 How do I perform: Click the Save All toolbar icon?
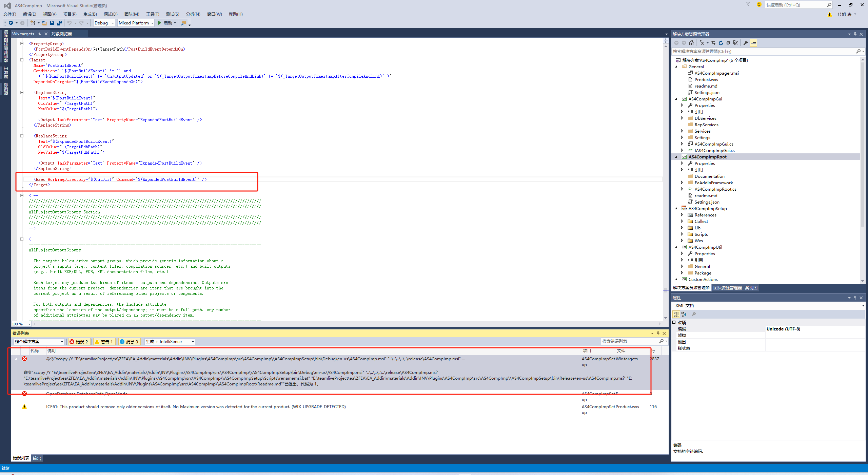point(59,23)
